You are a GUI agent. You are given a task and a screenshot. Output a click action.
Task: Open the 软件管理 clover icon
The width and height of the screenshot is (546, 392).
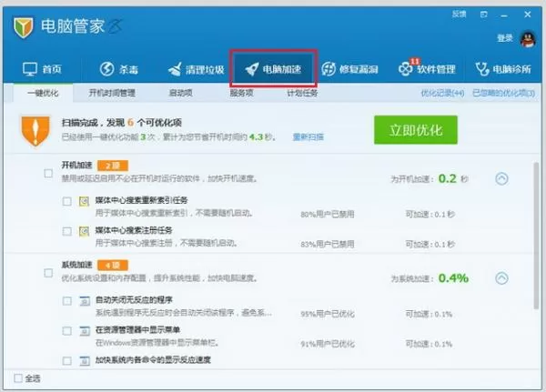click(x=405, y=68)
